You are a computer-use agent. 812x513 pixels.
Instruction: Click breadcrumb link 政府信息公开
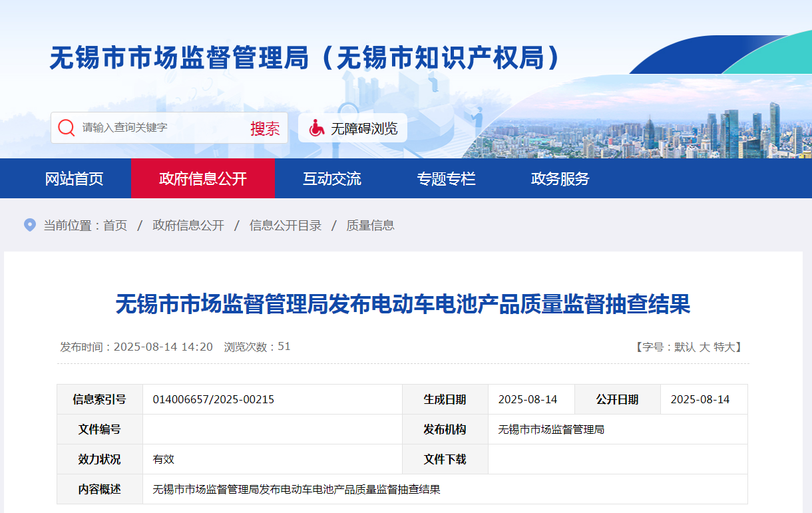pos(188,226)
